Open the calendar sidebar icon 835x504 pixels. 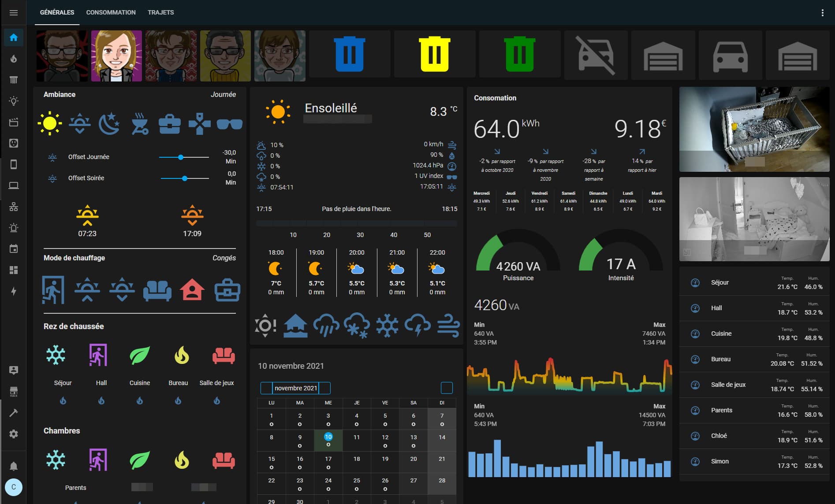click(x=14, y=249)
